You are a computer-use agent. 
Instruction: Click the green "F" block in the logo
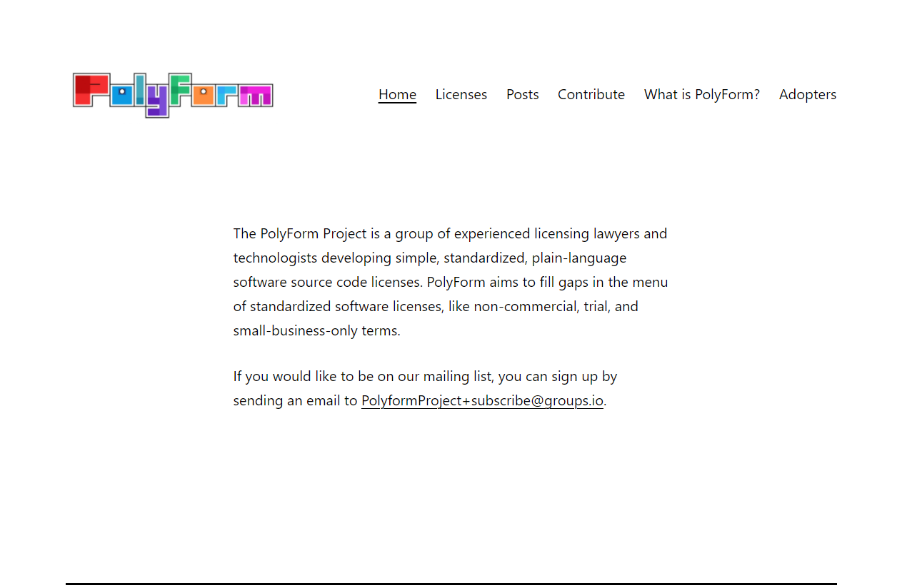pos(179,89)
